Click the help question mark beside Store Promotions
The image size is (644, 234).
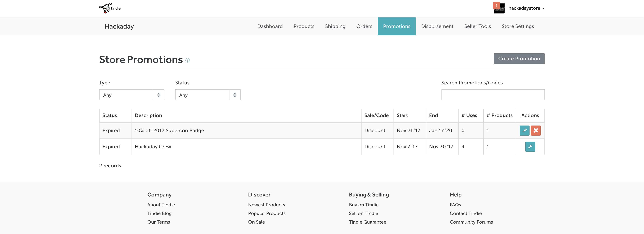[187, 61]
